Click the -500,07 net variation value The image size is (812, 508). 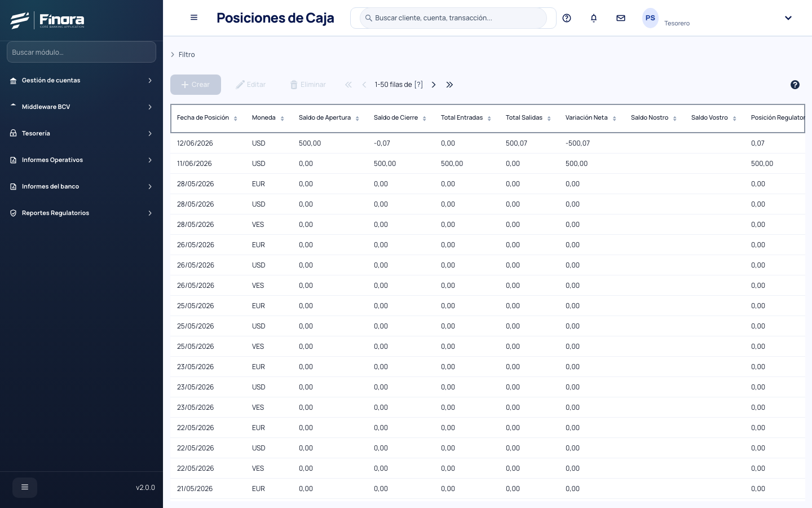point(577,143)
